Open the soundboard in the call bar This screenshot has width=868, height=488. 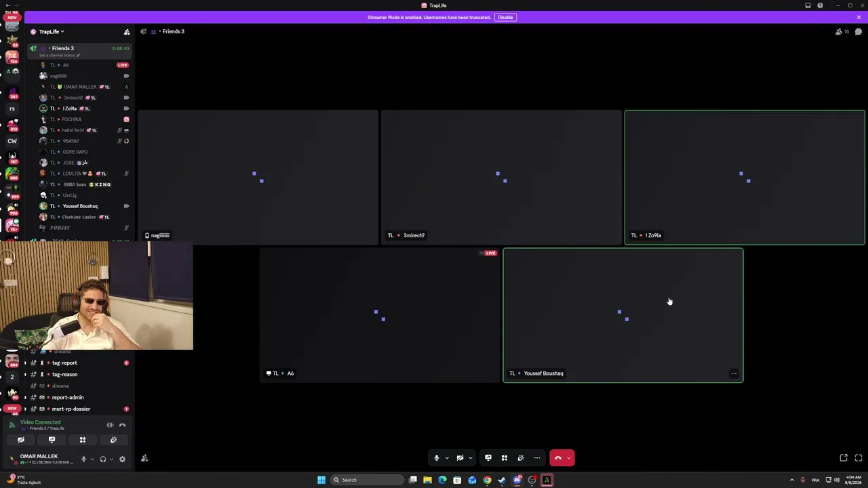(x=521, y=458)
